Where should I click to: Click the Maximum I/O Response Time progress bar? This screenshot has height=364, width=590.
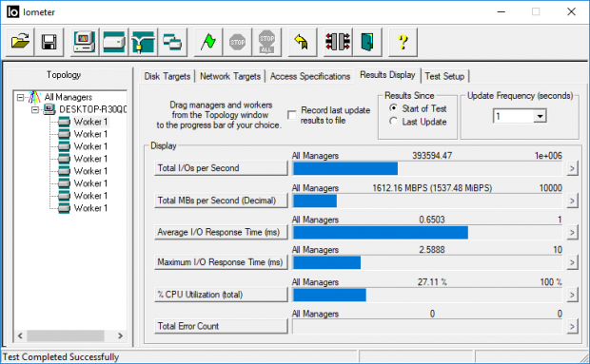[427, 262]
